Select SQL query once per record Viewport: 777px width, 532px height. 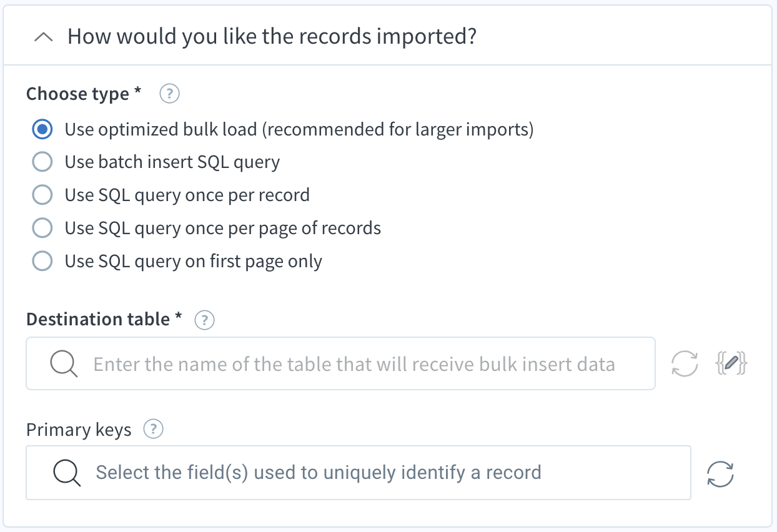tap(42, 195)
